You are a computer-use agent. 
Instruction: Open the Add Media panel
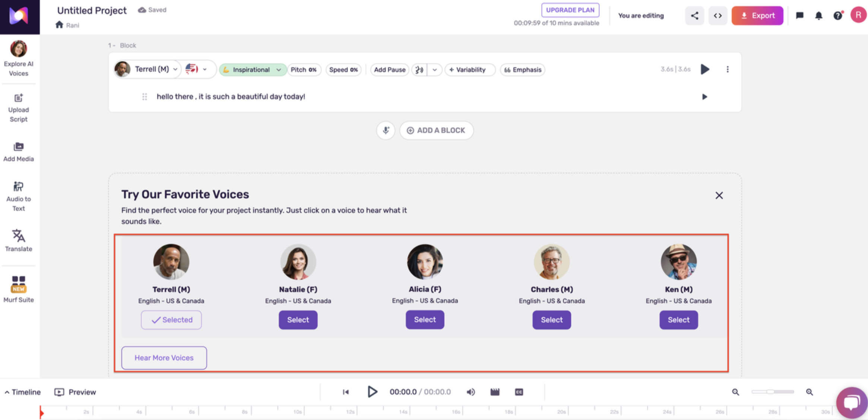[18, 152]
